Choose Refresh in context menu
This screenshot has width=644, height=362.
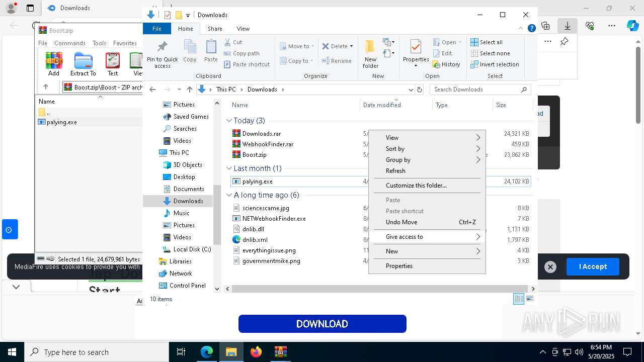click(427, 171)
